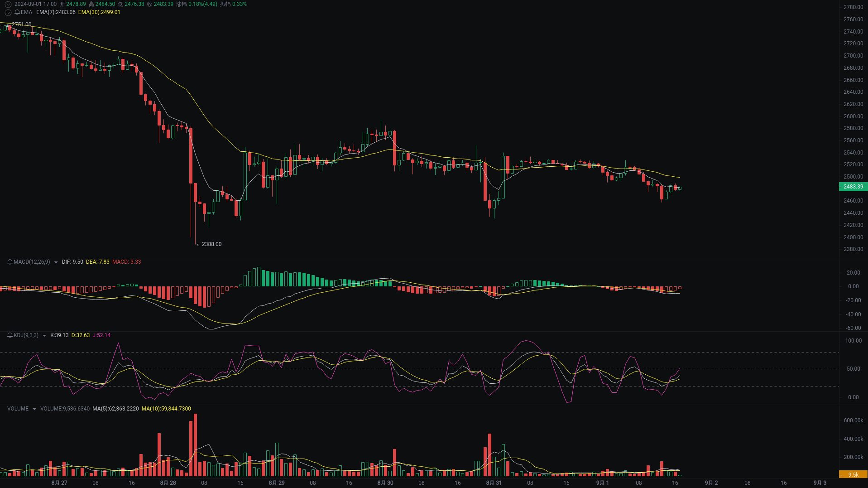Click the green 2483.39 price tag on axis

853,187
